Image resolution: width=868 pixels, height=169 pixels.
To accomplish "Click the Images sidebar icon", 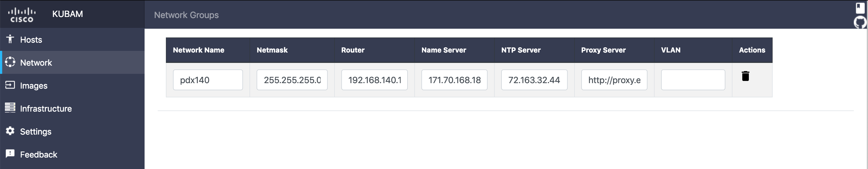I will click(10, 85).
